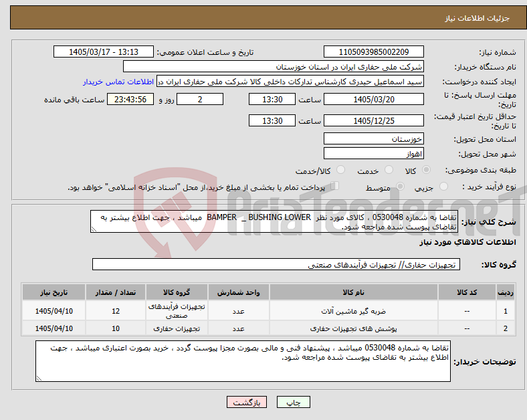The width and height of the screenshot is (527, 420).
Task: Select the متوسط purchase type radio
Action: [x=400, y=187]
